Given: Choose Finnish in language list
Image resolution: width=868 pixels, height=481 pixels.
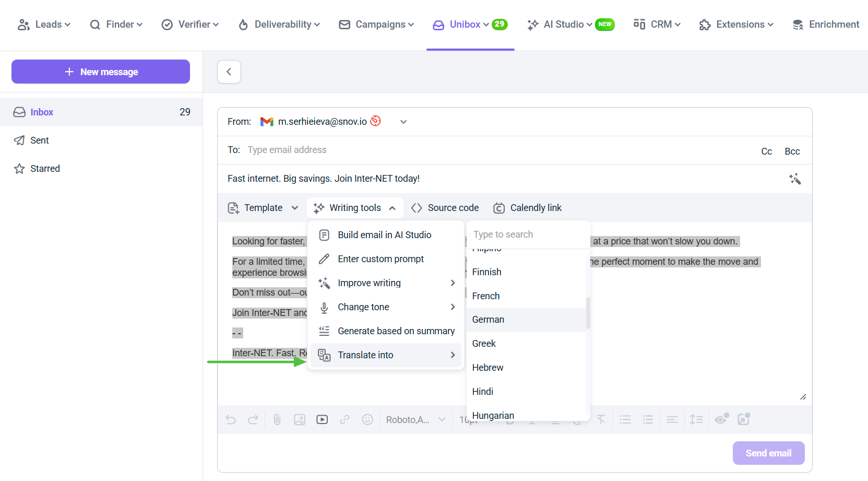Looking at the screenshot, I should [x=526, y=272].
